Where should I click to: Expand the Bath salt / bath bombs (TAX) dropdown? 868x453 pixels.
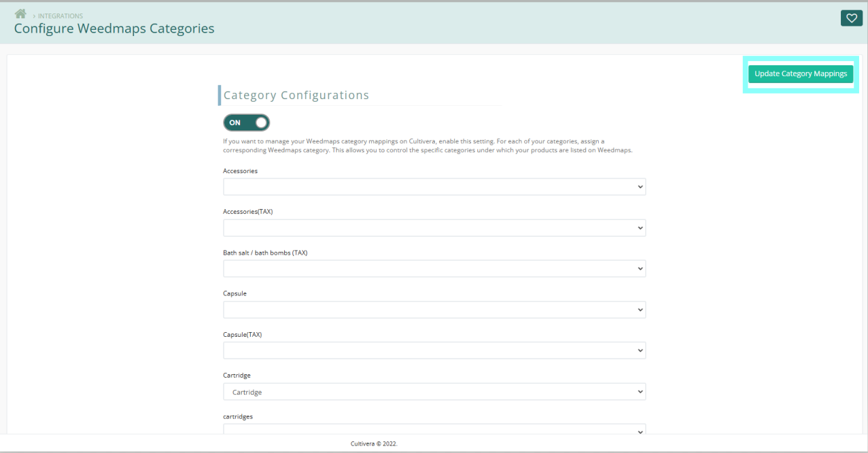pos(434,268)
